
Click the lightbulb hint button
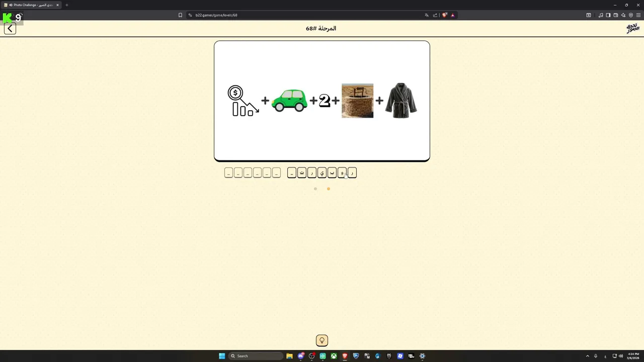pyautogui.click(x=322, y=340)
